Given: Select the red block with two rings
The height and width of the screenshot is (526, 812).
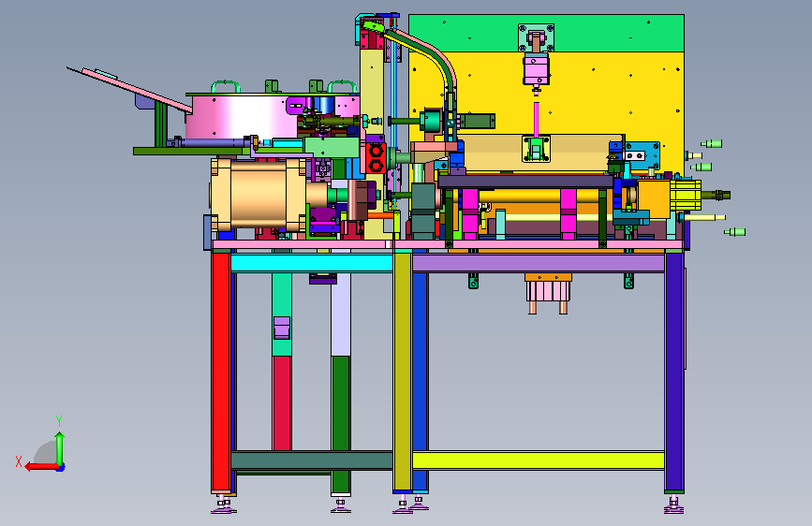Looking at the screenshot, I should point(376,158).
